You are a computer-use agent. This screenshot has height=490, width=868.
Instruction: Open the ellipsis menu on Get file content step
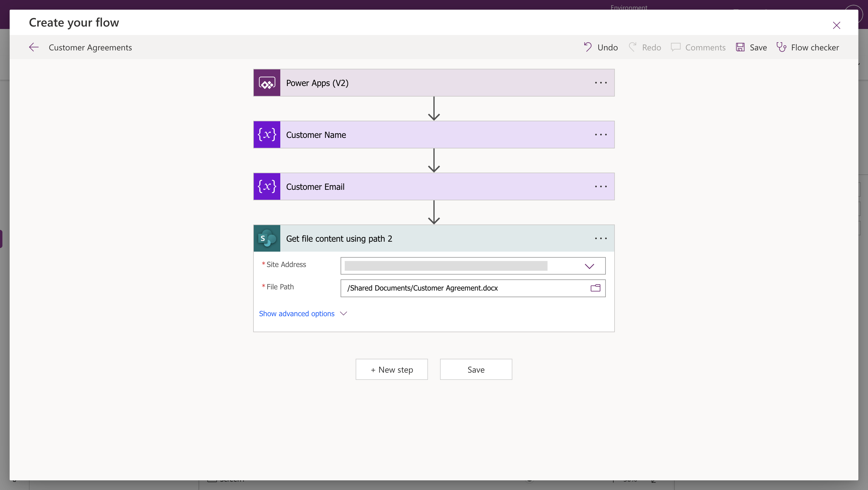600,238
